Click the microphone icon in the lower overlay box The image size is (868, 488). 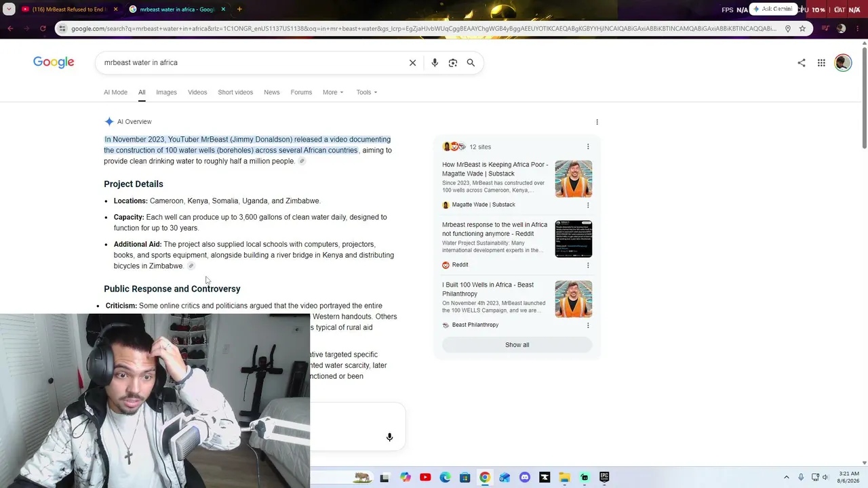389,437
